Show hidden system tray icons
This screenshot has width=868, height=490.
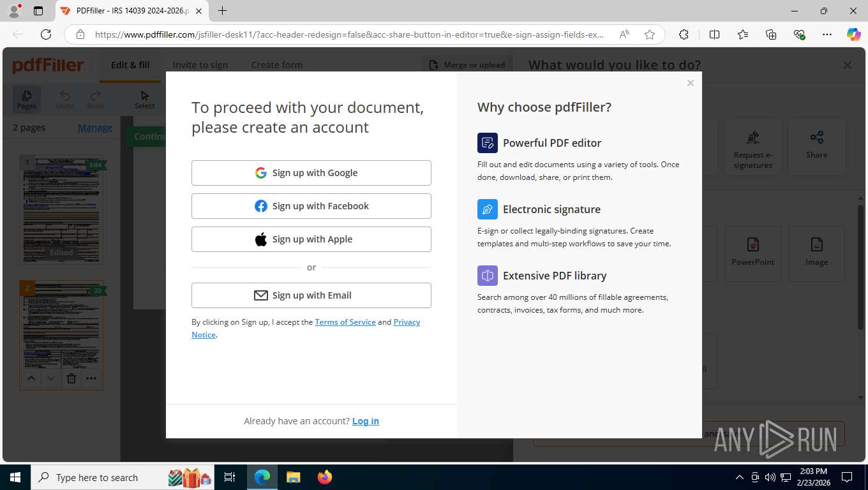pos(740,477)
